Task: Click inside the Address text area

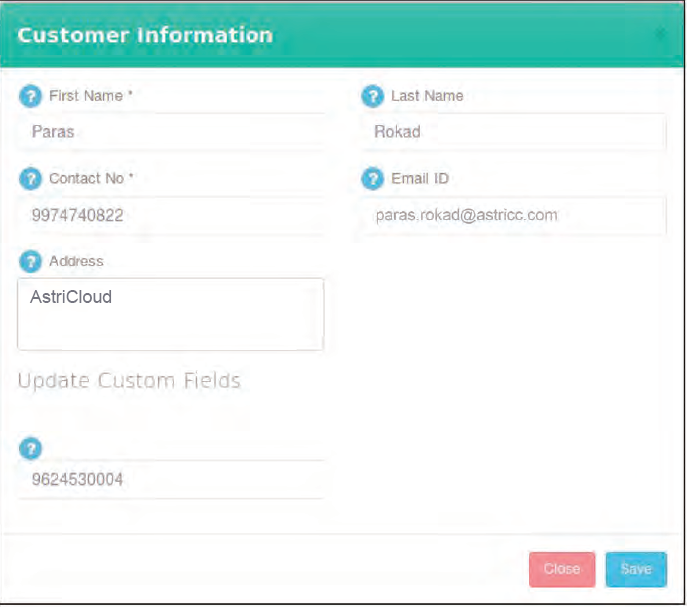Action: (171, 314)
